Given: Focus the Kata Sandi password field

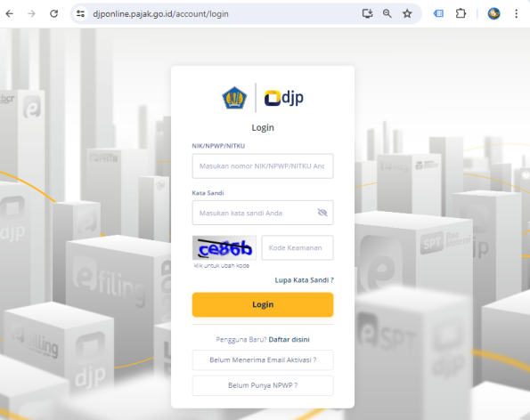Looking at the screenshot, I should [263, 213].
